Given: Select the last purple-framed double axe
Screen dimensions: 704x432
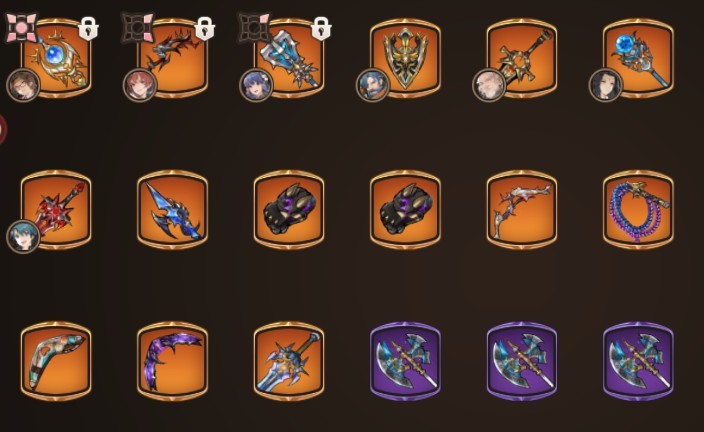Looking at the screenshot, I should (638, 361).
